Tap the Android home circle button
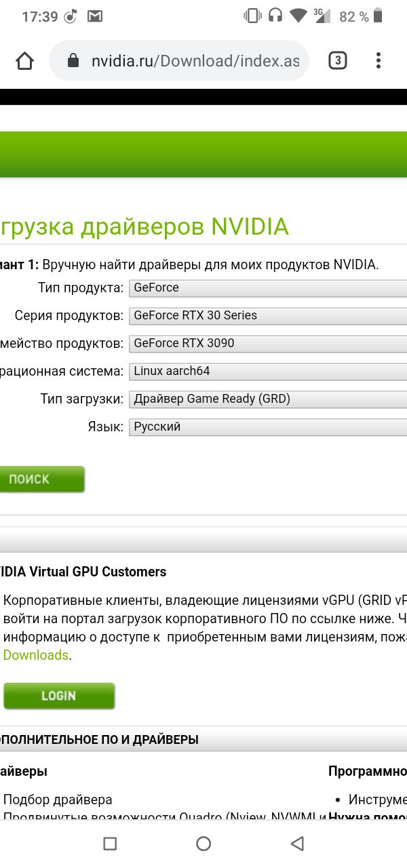The width and height of the screenshot is (407, 868). (x=203, y=844)
